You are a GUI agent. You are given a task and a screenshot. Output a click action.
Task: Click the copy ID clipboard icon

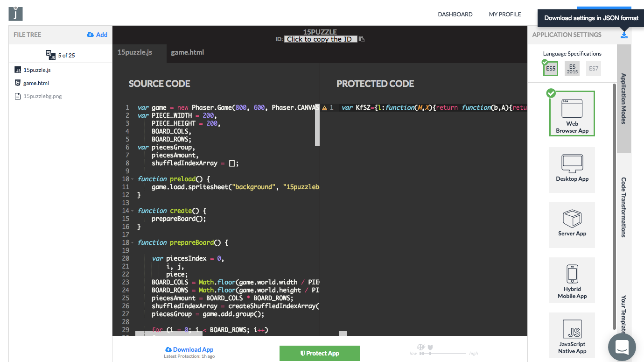tap(362, 39)
